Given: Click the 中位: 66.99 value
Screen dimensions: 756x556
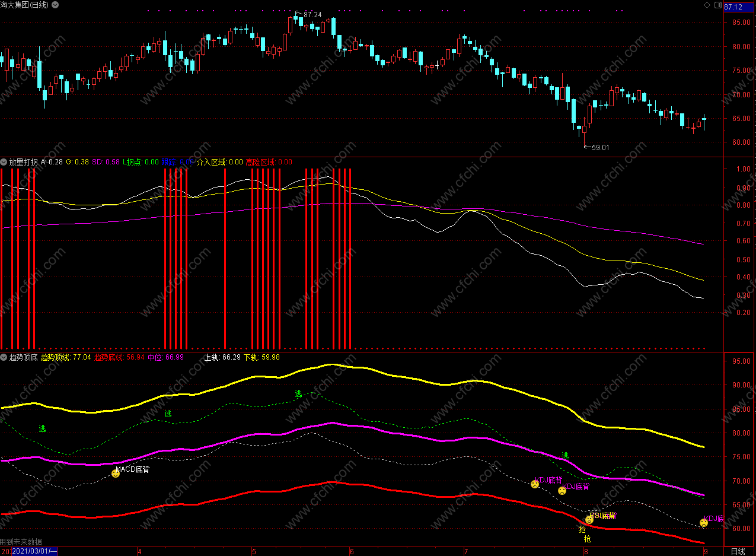Looking at the screenshot, I should [x=165, y=357].
